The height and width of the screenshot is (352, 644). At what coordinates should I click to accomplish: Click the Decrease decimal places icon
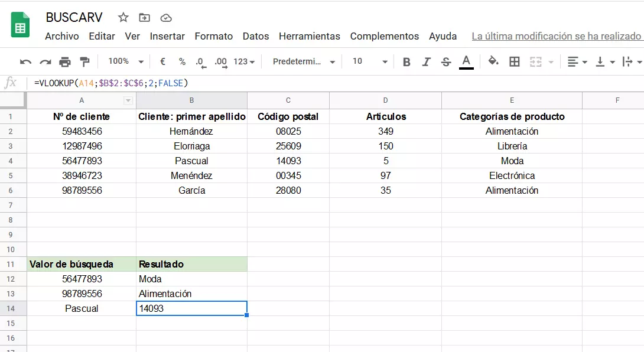[x=201, y=61]
